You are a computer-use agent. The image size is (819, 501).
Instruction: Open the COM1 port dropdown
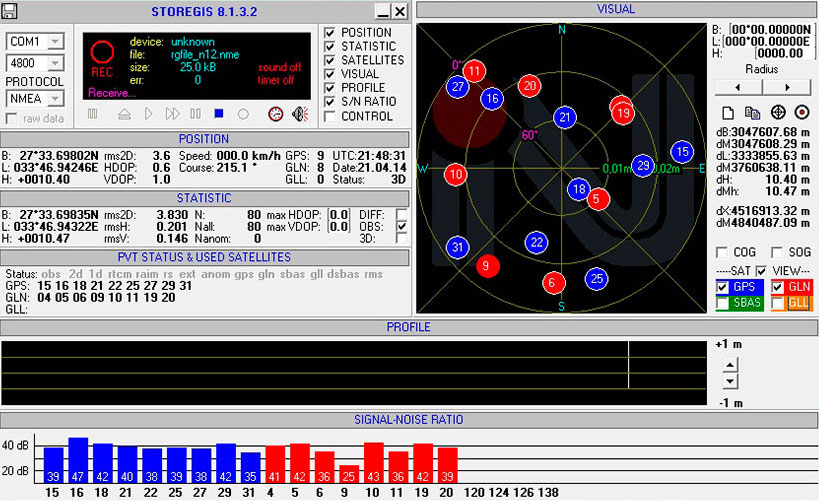[x=55, y=41]
